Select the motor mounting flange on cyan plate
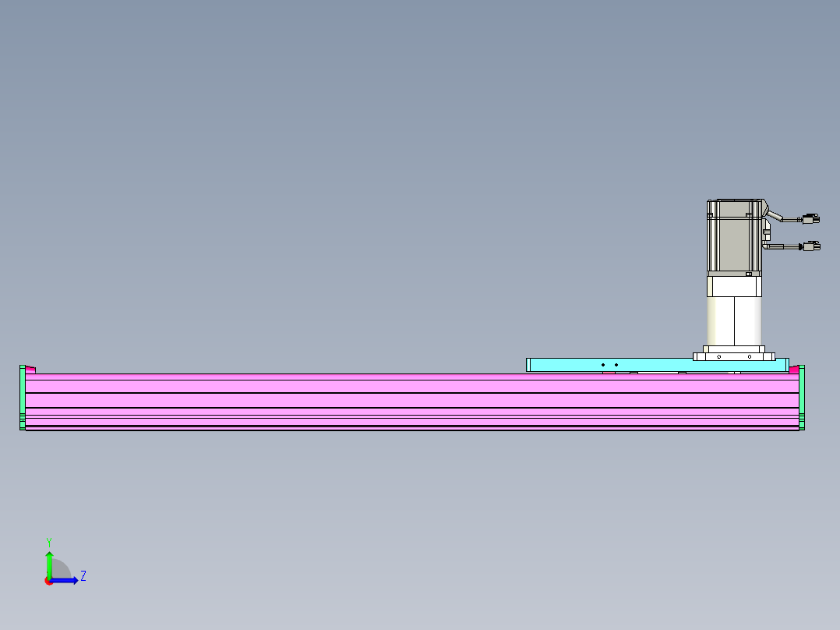This screenshot has height=630, width=840. [734, 355]
